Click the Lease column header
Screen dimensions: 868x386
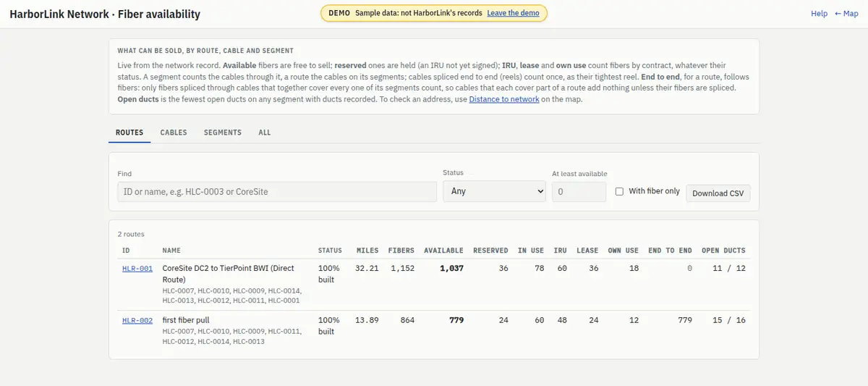point(587,251)
